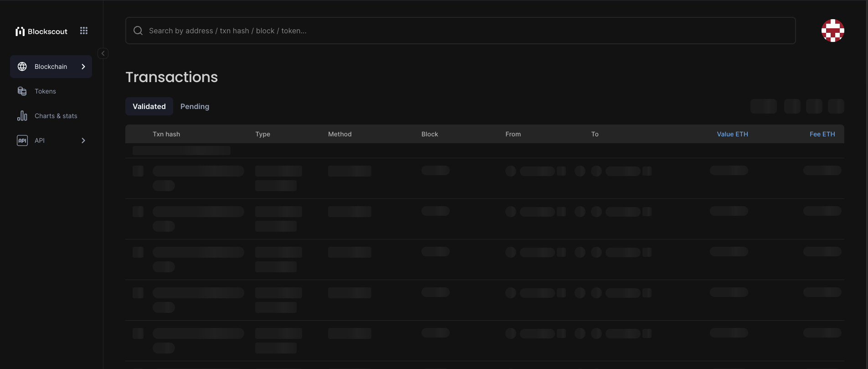Expand the API submenu chevron
Image resolution: width=868 pixels, height=369 pixels.
[83, 140]
